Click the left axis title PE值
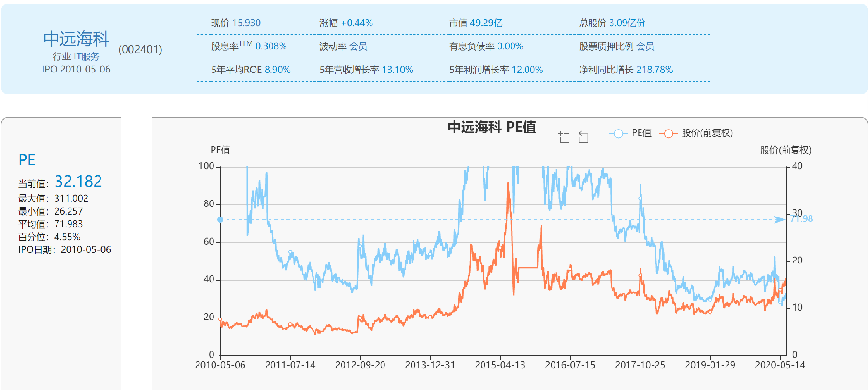Screen dimensions: 868x390 220,150
